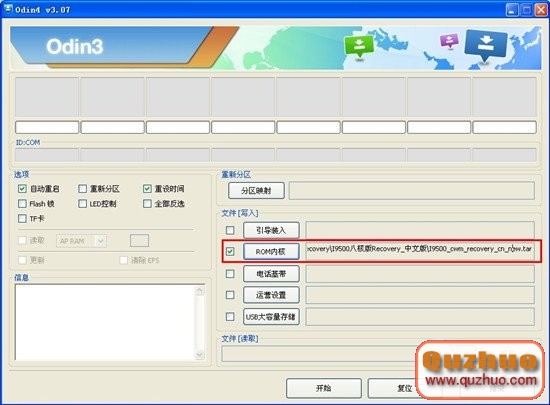This screenshot has width=550, height=405.
Task: Click the Odin title bar app icon
Action: point(8,8)
